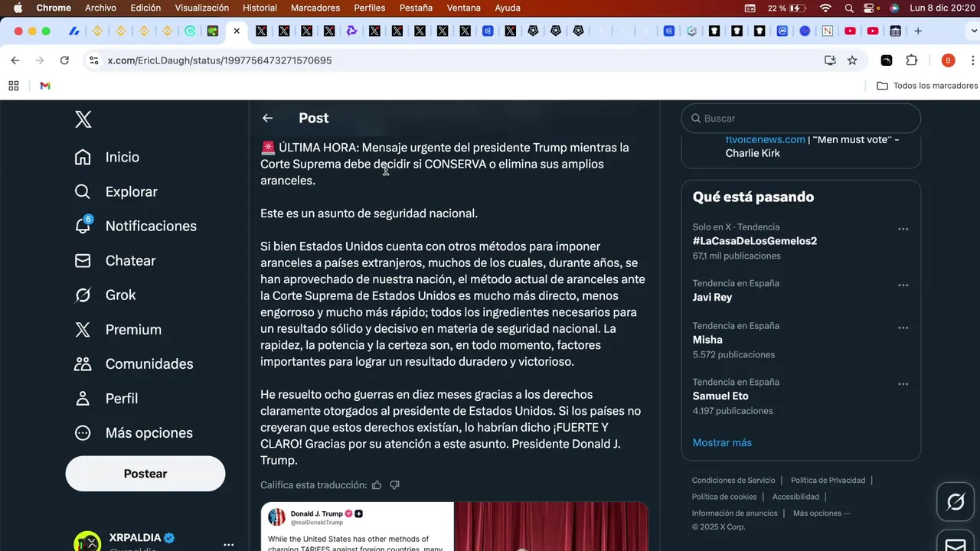This screenshot has width=980, height=551.
Task: Open Condiciones de Servicio link
Action: pos(733,481)
